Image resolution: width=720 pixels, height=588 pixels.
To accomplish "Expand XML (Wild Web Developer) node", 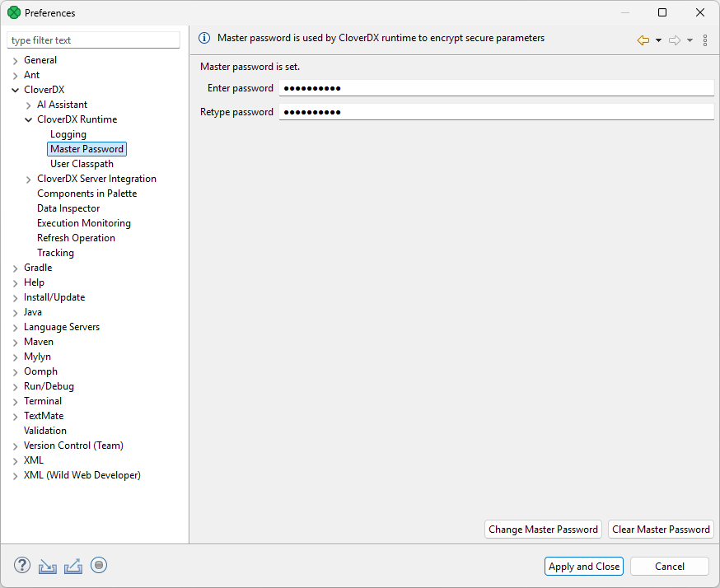I will (x=15, y=475).
